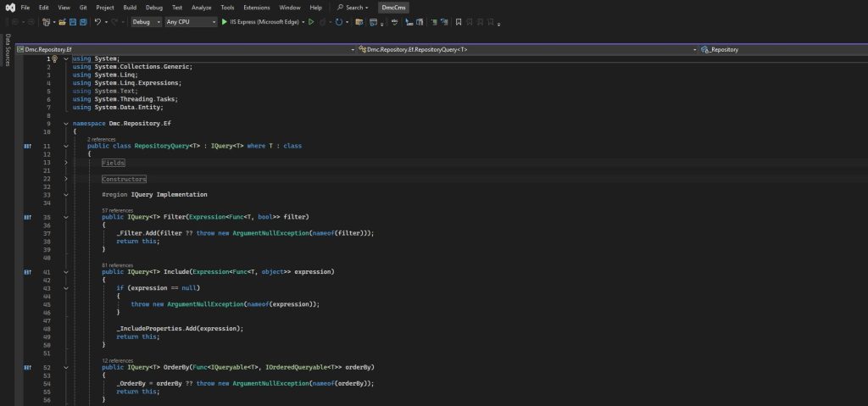Open the Extensions menu

pyautogui.click(x=256, y=7)
